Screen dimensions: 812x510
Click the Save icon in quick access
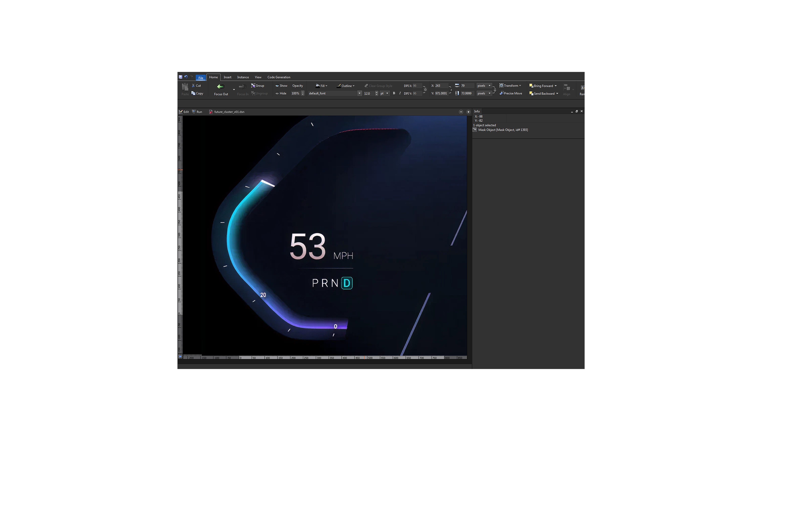[180, 77]
